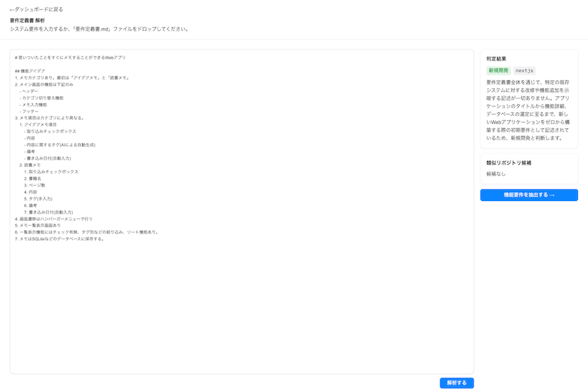Place cursor on the Webアプリ title line
The width and height of the screenshot is (588, 392).
point(70,57)
